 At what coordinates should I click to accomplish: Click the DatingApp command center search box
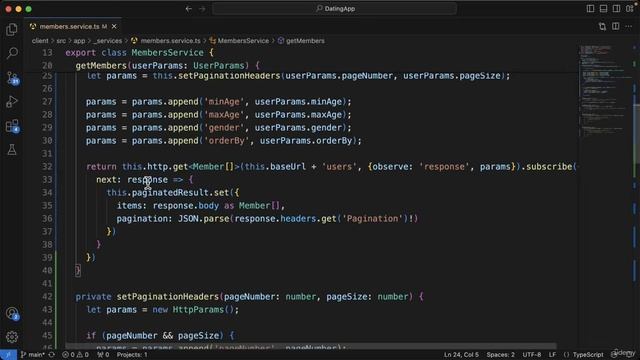(x=334, y=9)
